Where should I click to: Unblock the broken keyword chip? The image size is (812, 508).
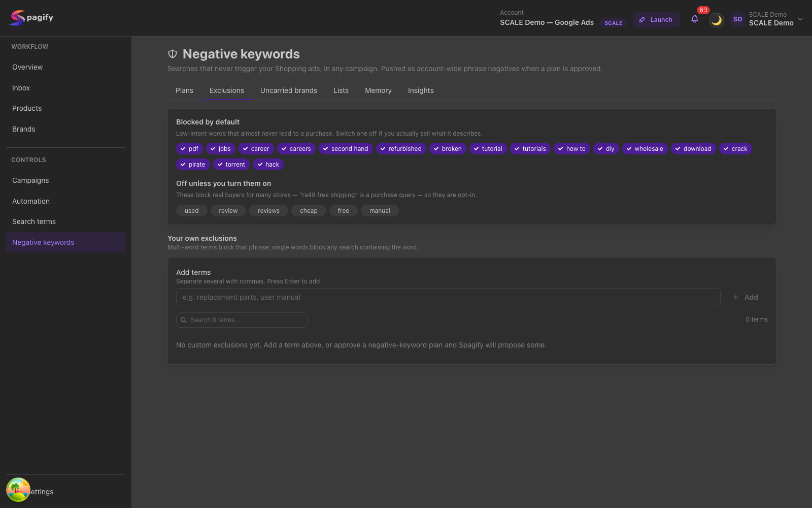tap(448, 149)
